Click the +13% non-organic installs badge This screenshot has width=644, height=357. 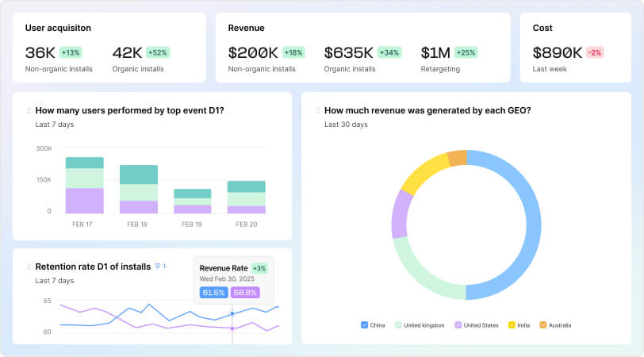[71, 52]
